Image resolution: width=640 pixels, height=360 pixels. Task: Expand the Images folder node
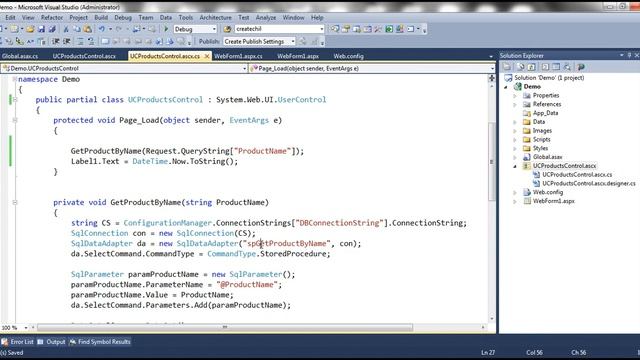515,131
